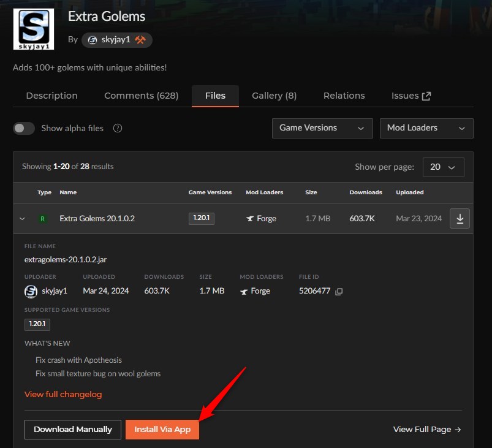Click the Name column header
The height and width of the screenshot is (448, 492).
[68, 192]
